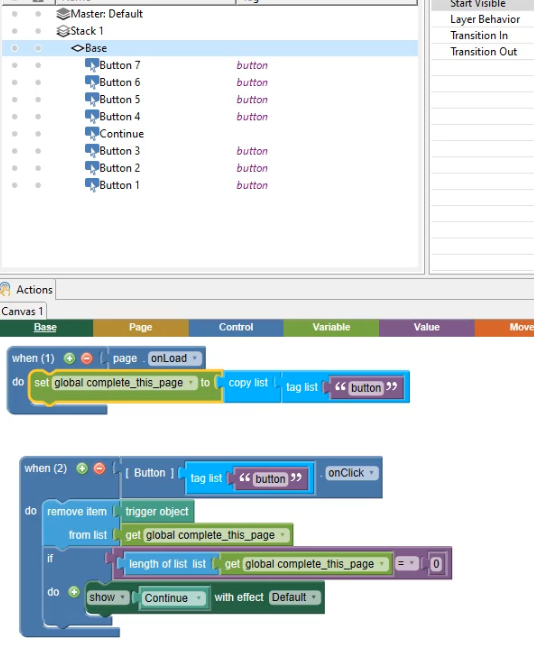The width and height of the screenshot is (534, 646).
Task: Open the Canvas 1 tab
Action: 23,311
